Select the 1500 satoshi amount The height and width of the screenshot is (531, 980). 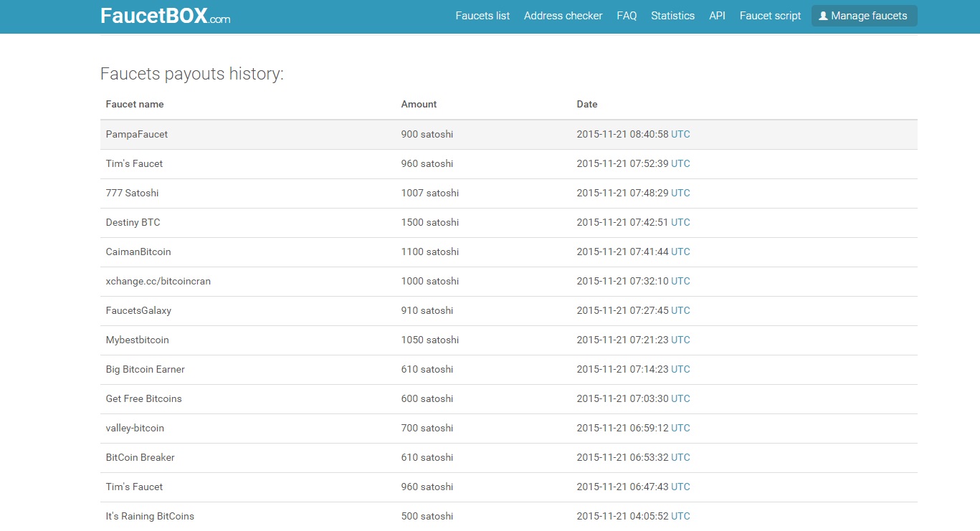click(430, 222)
